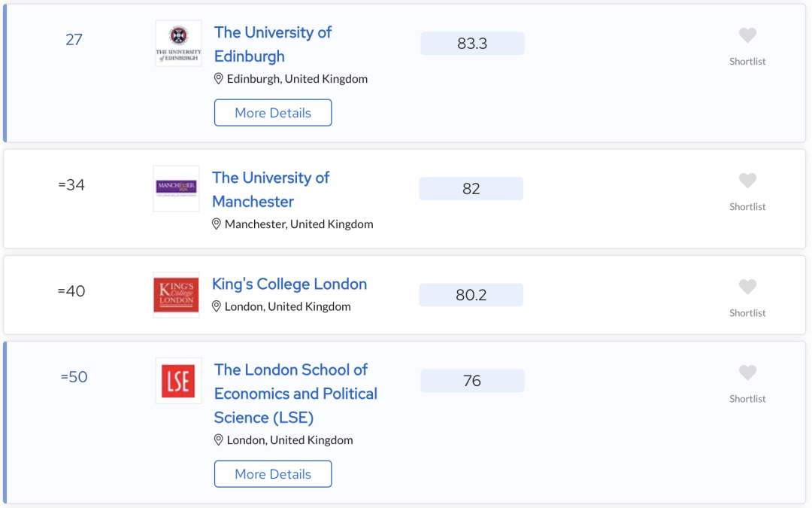812x508 pixels.
Task: Click More Details under Edinburgh
Action: 273,112
